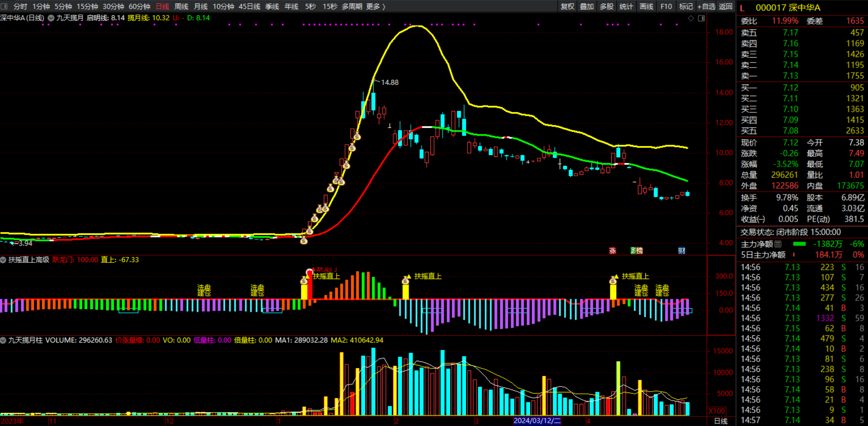The height and width of the screenshot is (426, 868).
Task: Click the 2024/03/12/二 date marker
Action: tap(537, 421)
